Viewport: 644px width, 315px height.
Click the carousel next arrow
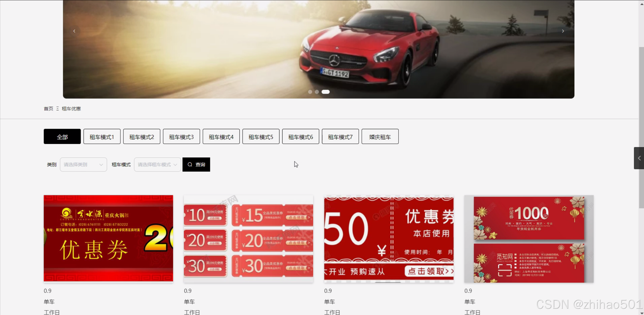(563, 31)
